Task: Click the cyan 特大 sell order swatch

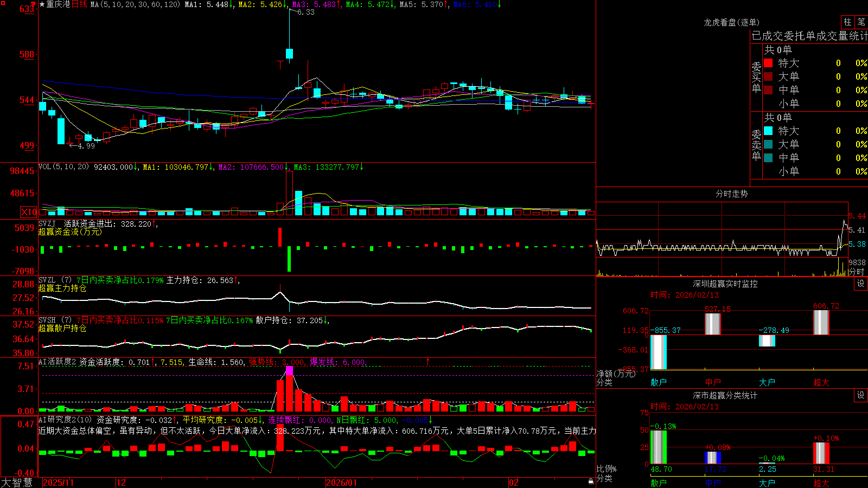Action: pyautogui.click(x=768, y=131)
